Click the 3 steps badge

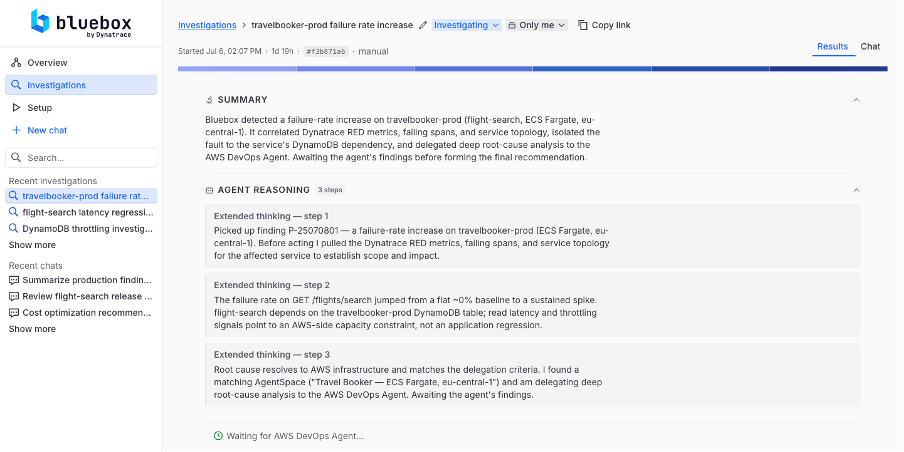click(x=330, y=190)
